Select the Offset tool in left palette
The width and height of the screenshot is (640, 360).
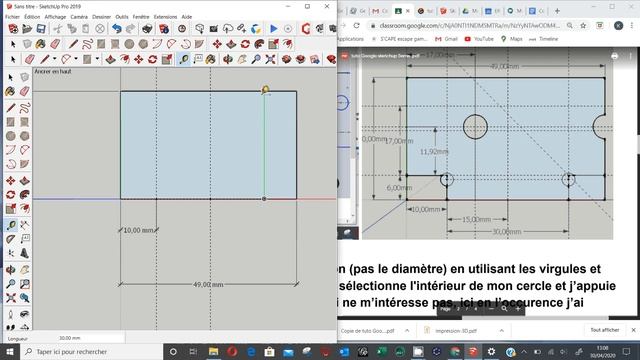click(x=24, y=209)
